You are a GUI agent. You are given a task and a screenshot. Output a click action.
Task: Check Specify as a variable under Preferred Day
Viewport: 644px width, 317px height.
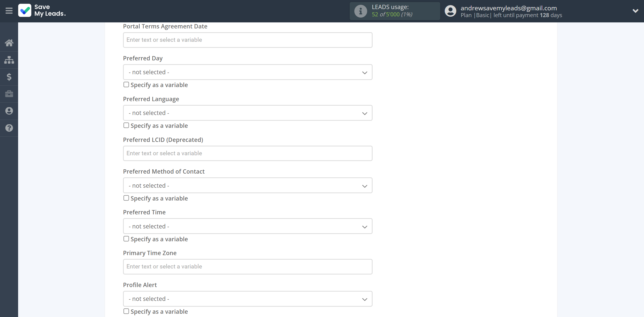point(126,85)
